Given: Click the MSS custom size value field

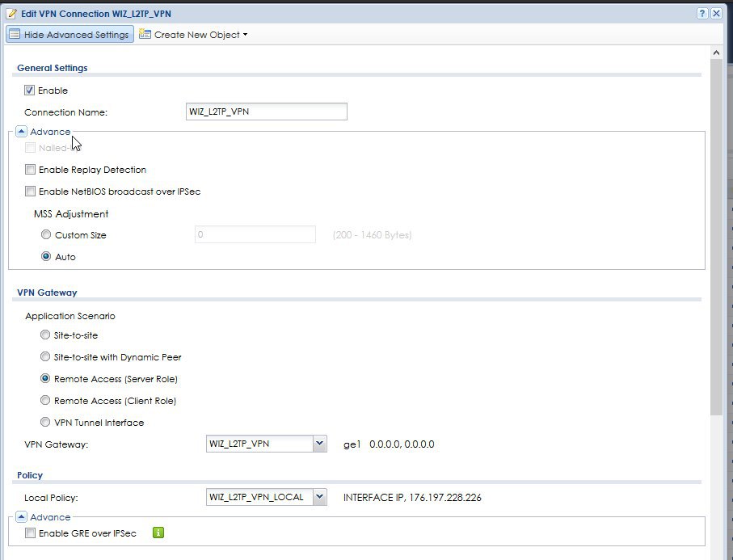Looking at the screenshot, I should [x=255, y=234].
